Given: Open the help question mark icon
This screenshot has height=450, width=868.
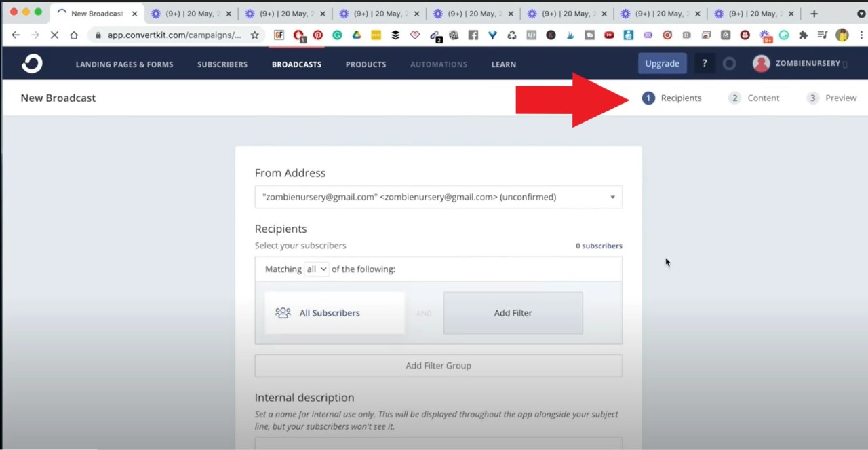Looking at the screenshot, I should pyautogui.click(x=704, y=63).
